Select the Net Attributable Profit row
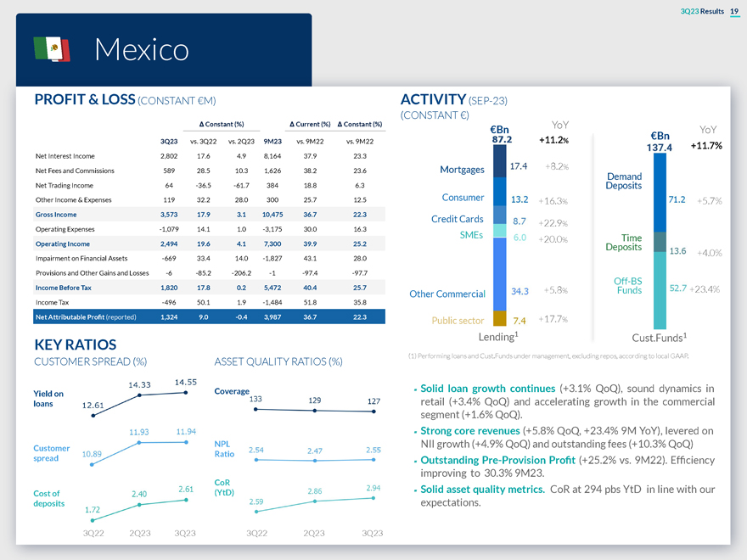747x560 pixels. [x=209, y=316]
